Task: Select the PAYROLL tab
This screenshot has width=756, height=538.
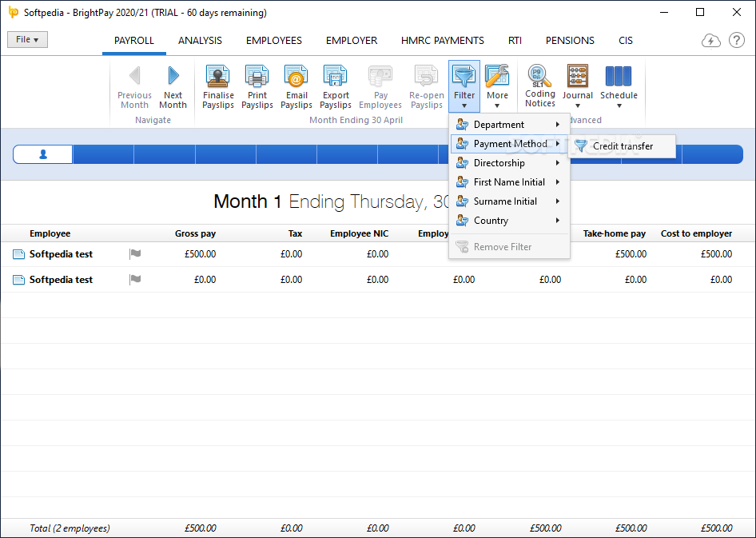Action: click(x=134, y=41)
